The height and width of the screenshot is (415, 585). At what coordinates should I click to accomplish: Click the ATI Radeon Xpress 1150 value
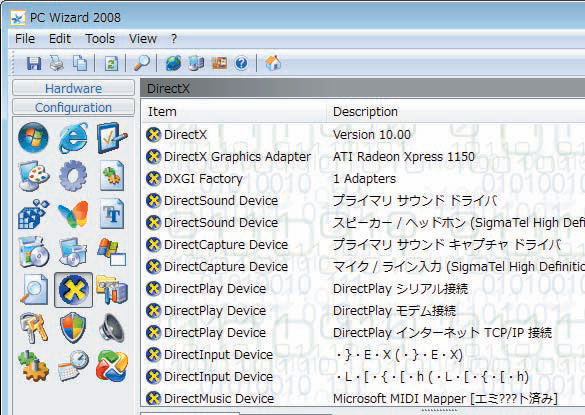coord(404,156)
